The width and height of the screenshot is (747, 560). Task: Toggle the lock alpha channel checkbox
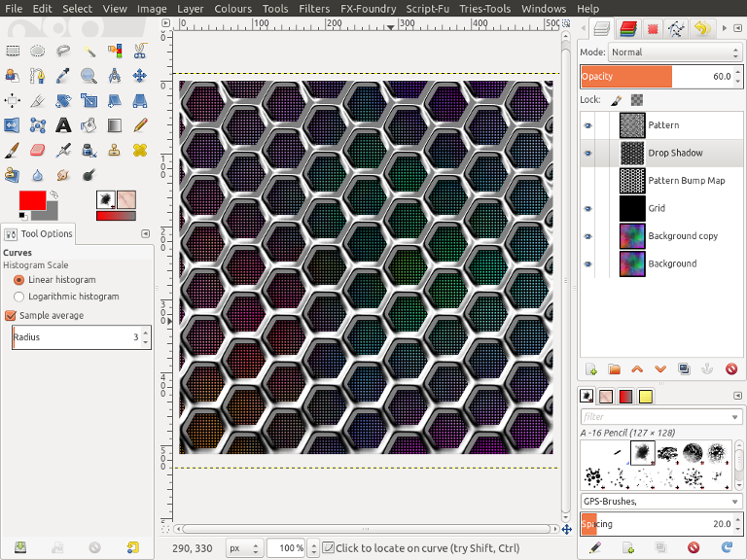(637, 100)
